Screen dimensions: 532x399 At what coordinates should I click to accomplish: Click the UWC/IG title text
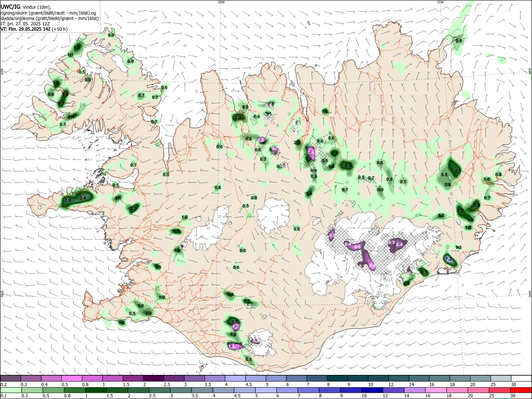tap(10, 7)
